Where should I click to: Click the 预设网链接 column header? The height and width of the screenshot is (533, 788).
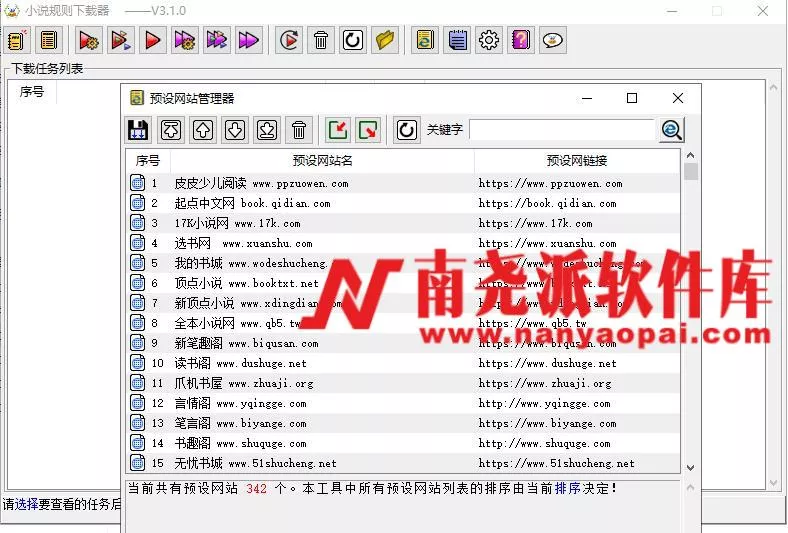tap(577, 161)
